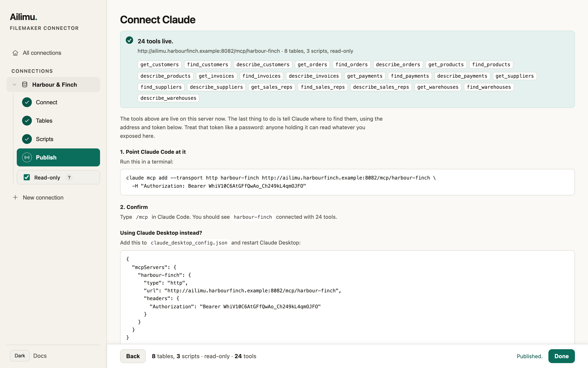Click the claude mcp add terminal command box

coord(347,182)
